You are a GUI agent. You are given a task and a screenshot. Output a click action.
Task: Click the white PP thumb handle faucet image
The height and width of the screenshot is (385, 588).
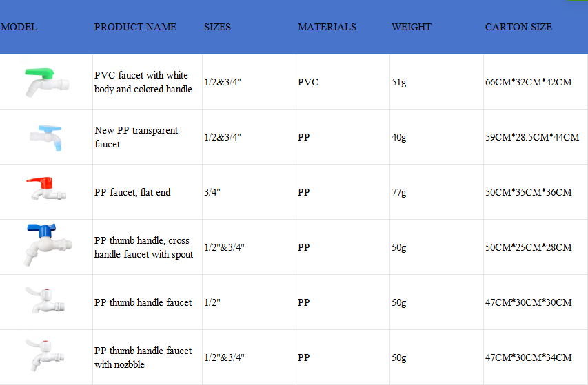45,301
